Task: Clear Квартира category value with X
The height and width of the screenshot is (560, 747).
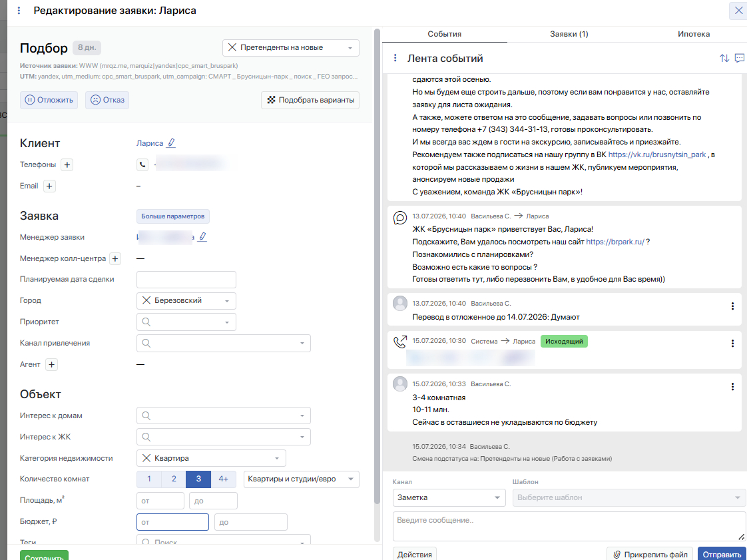Action: (x=146, y=458)
